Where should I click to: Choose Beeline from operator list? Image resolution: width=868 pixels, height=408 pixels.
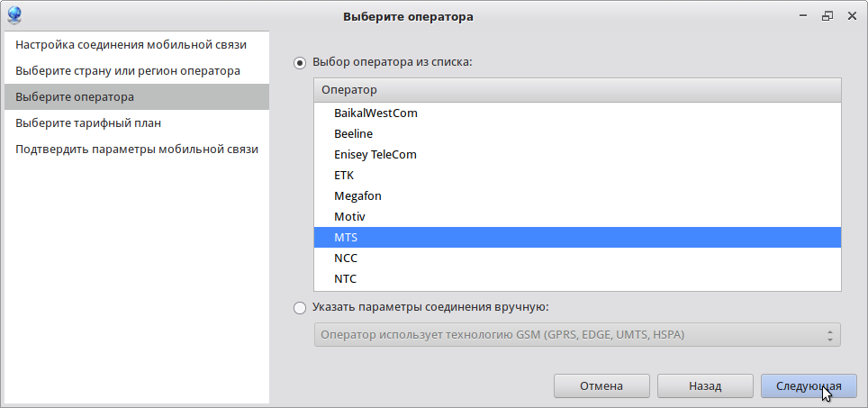(x=353, y=134)
